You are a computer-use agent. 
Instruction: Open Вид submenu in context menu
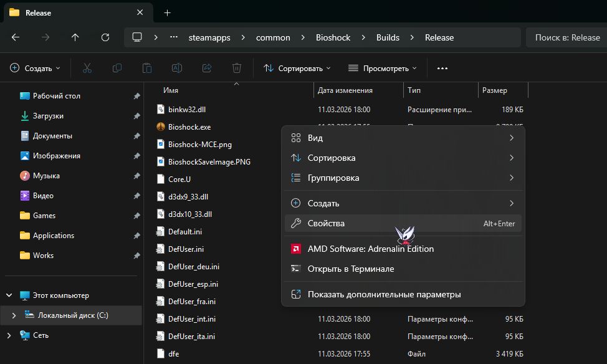[x=403, y=138]
